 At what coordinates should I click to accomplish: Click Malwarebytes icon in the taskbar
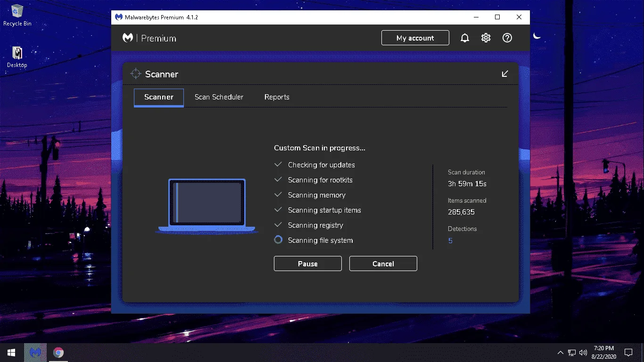click(35, 353)
